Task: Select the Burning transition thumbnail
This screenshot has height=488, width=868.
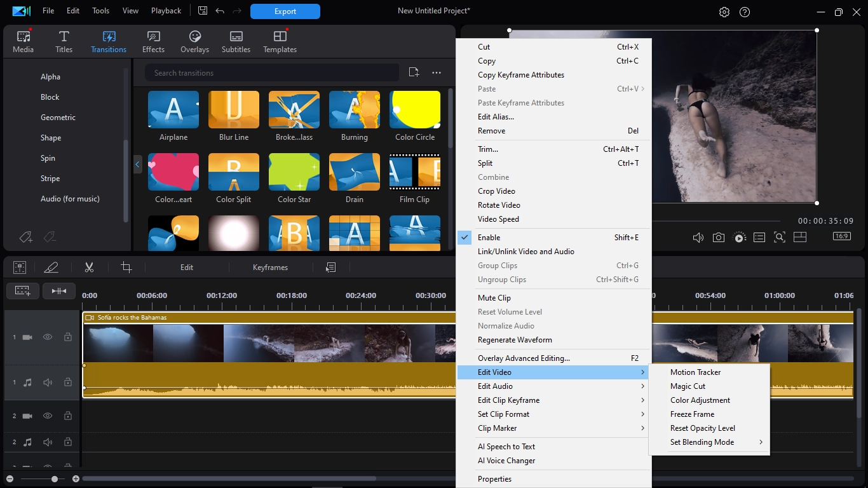Action: 354,110
